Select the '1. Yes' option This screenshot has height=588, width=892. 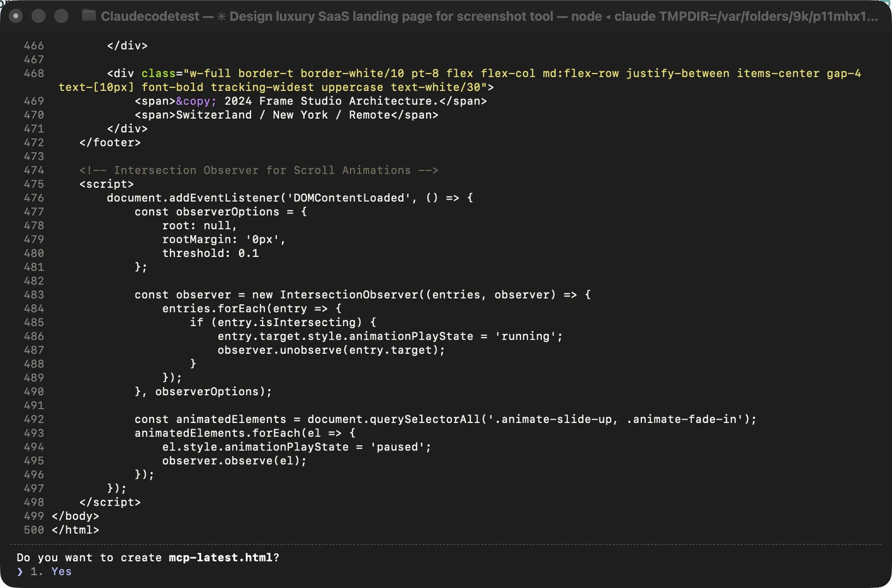click(x=51, y=571)
